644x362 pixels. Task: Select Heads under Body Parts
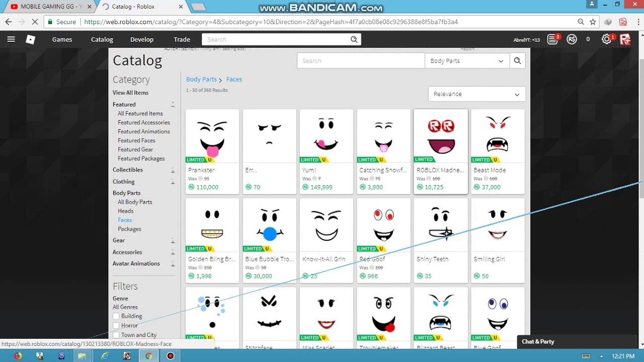(x=125, y=211)
